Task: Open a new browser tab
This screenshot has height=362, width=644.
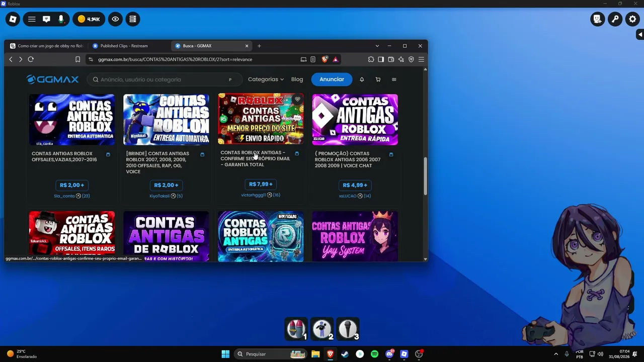Action: [259, 46]
